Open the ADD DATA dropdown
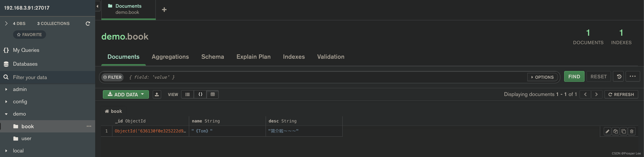This screenshot has height=157, width=644. coord(126,94)
